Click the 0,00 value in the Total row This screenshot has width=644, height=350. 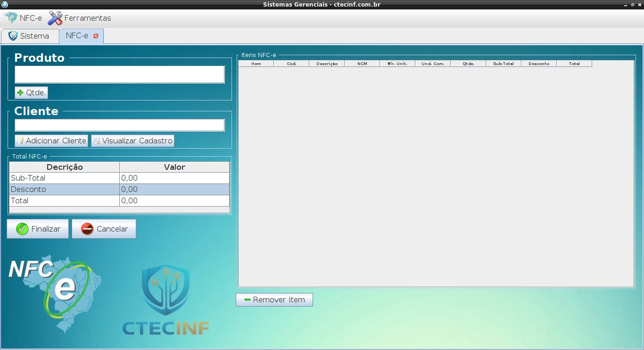(x=174, y=201)
